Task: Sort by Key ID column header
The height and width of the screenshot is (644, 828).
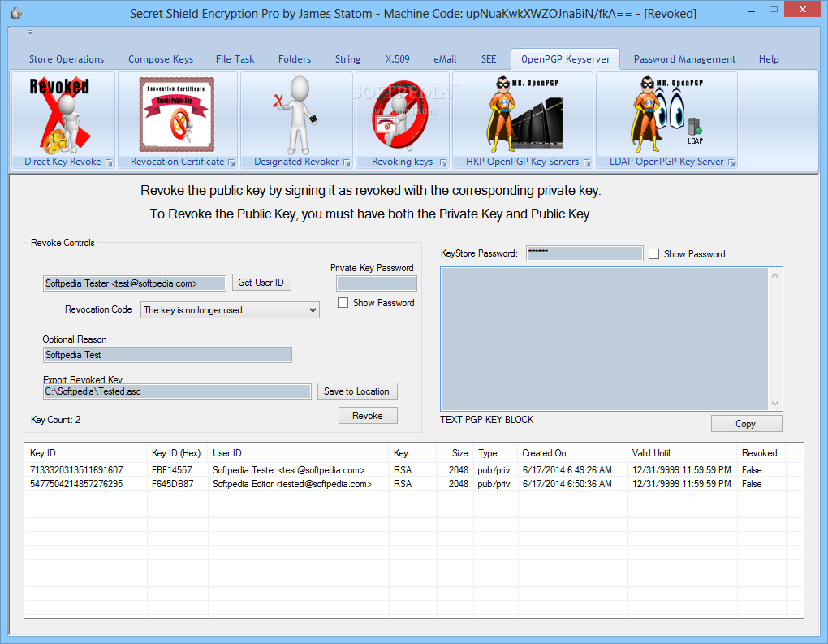Action: 85,453
